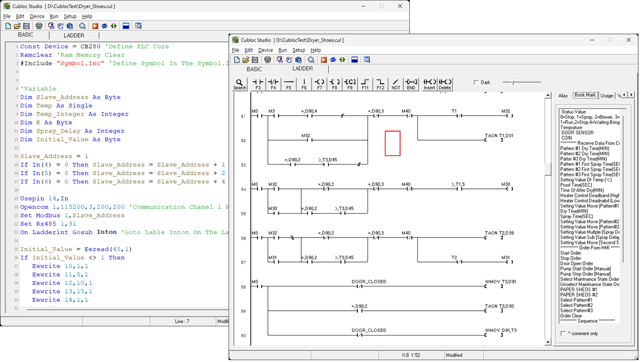Switch to the Usage tab in side panel
The width and height of the screenshot is (644, 362).
[607, 95]
